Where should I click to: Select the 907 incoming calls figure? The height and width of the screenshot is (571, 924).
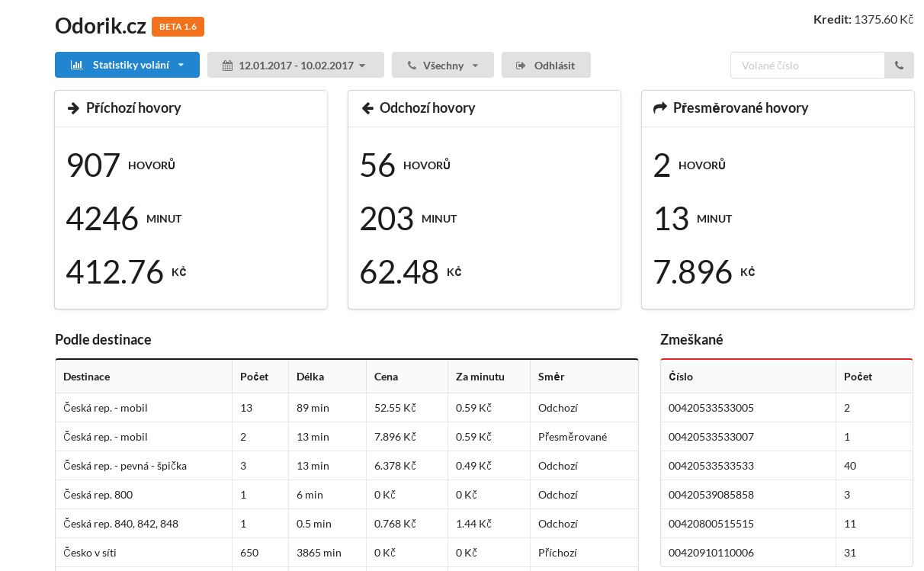click(93, 165)
